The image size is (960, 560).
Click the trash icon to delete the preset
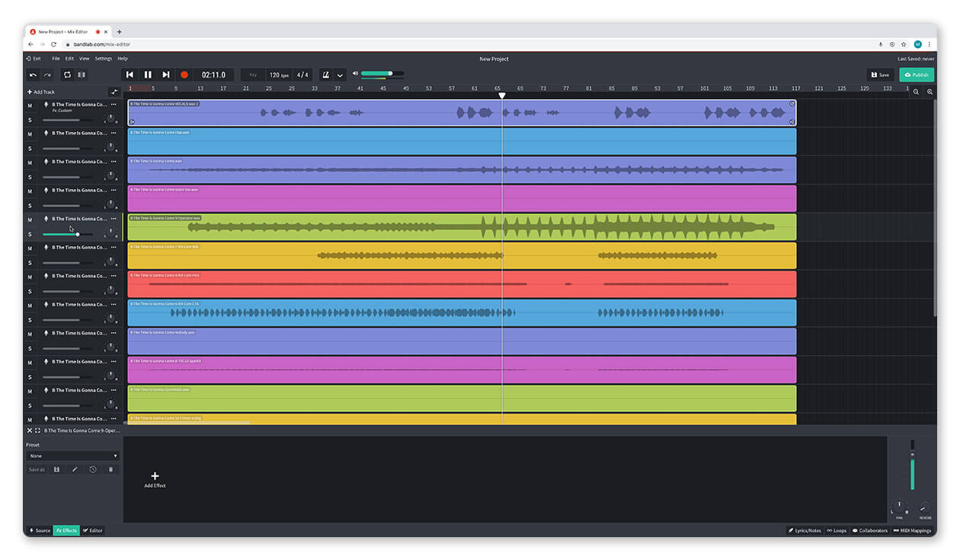coord(110,469)
